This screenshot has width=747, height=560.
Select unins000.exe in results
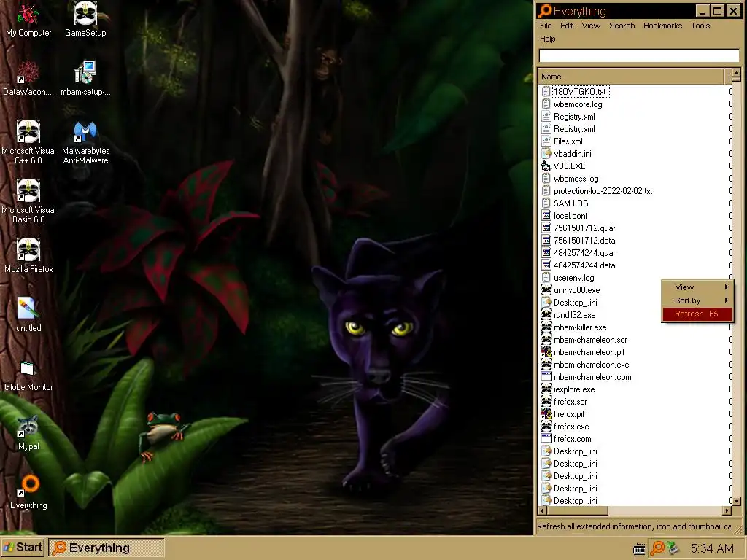tap(576, 290)
